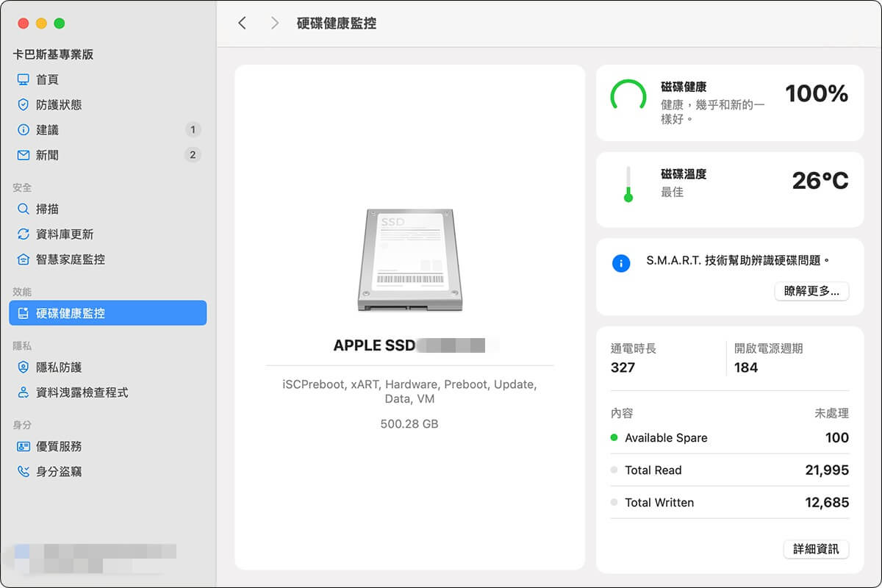882x588 pixels.
Task: Click the 防護狀態 shield icon
Action: tap(24, 104)
